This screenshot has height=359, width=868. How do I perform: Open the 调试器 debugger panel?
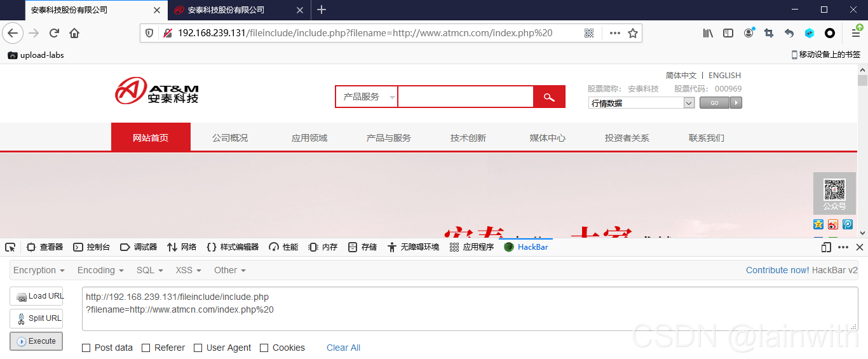click(139, 247)
